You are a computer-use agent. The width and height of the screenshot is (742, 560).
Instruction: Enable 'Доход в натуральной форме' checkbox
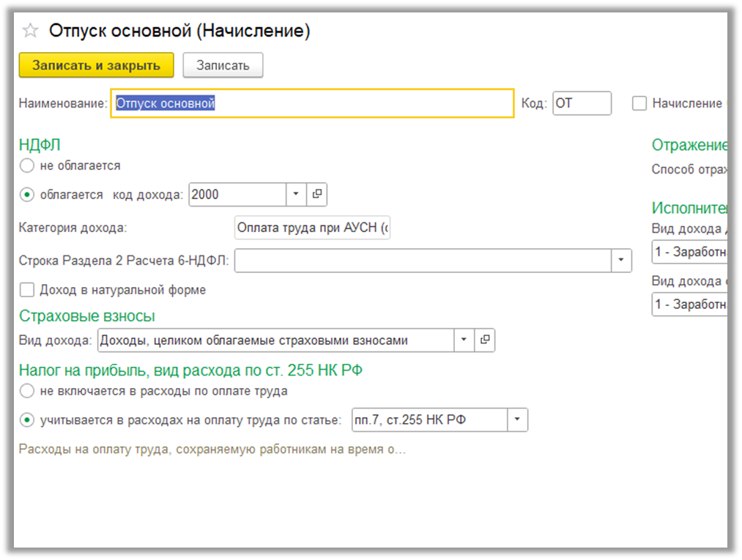tap(27, 290)
